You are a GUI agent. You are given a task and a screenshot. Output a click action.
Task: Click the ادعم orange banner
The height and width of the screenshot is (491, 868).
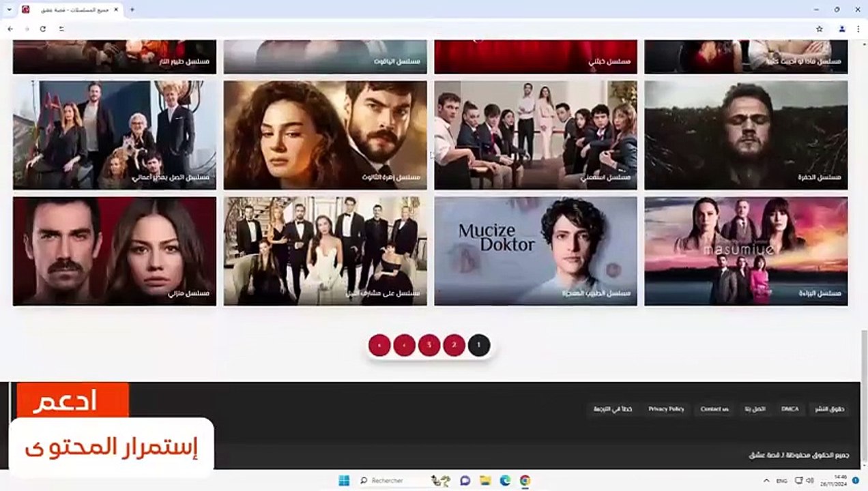pos(73,401)
